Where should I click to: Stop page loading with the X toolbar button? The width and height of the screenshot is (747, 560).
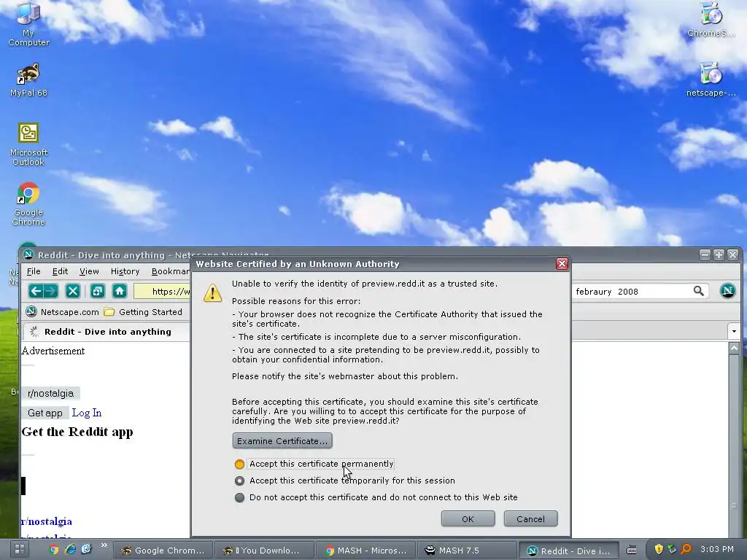click(72, 291)
